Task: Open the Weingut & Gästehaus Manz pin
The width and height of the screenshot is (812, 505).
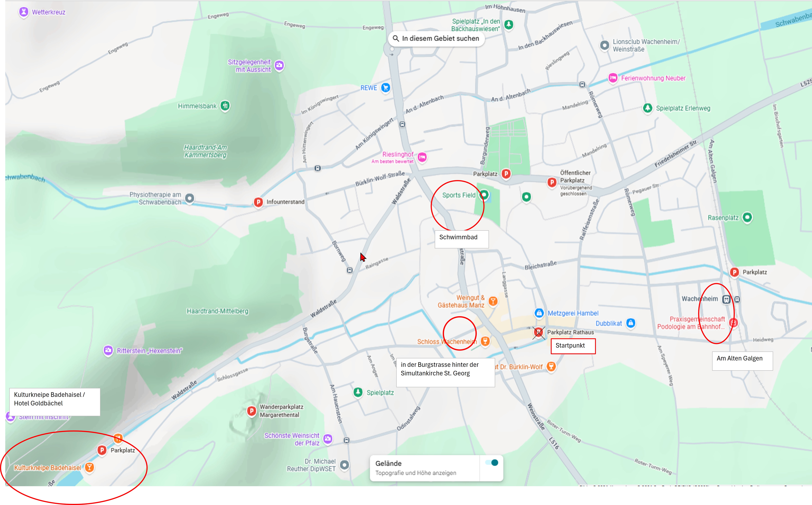Action: point(493,301)
